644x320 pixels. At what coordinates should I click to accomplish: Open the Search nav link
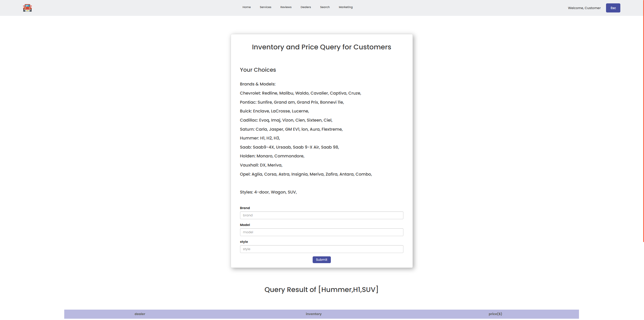(325, 7)
